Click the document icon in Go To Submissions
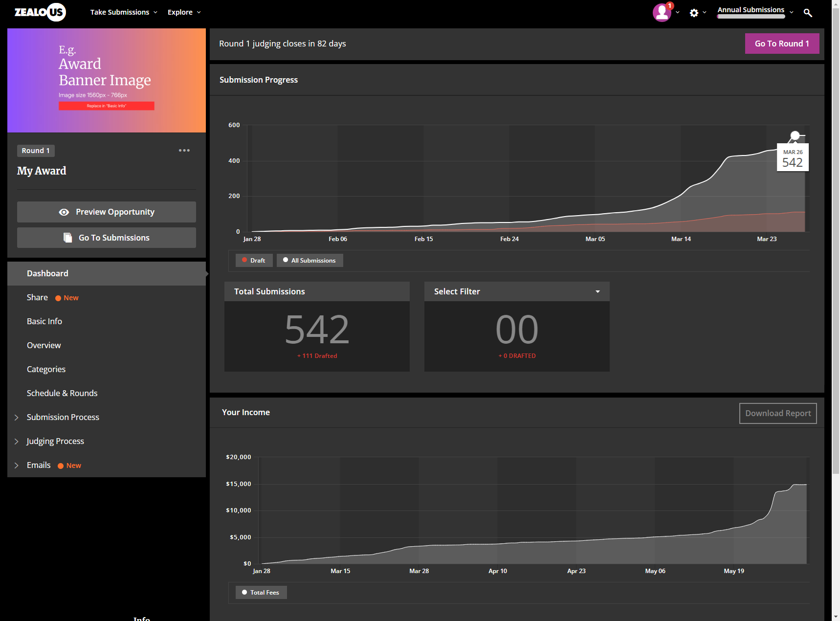This screenshot has height=621, width=840. (x=67, y=238)
